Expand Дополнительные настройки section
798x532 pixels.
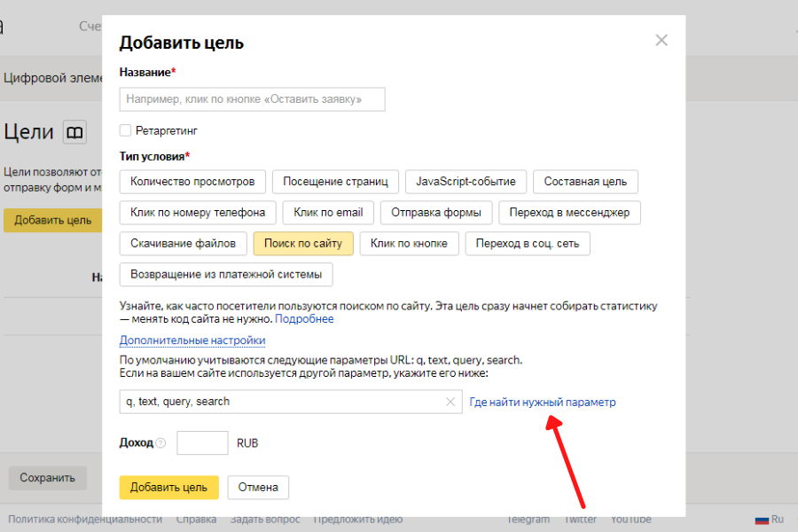(192, 340)
